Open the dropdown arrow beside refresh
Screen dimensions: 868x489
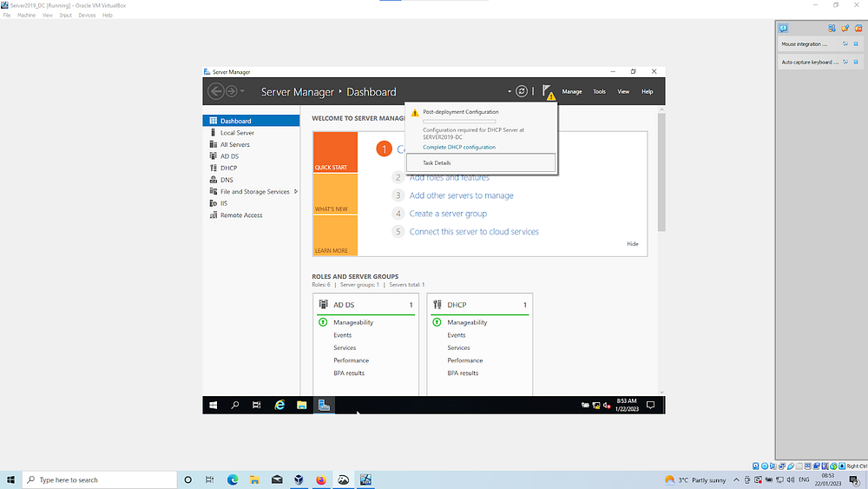click(510, 91)
